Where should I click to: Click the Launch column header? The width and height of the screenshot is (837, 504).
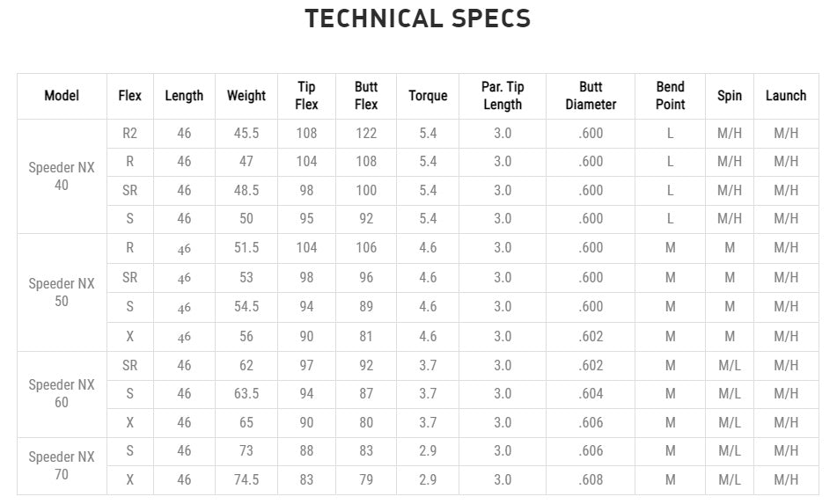(786, 96)
